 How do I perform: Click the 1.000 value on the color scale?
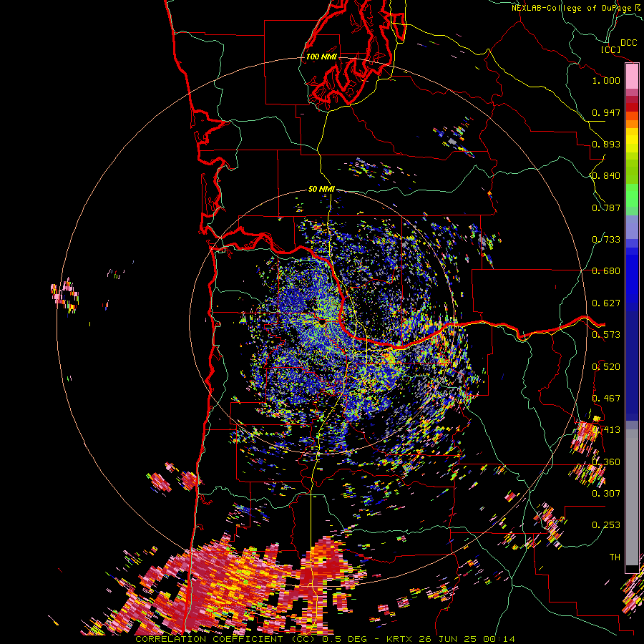[606, 80]
